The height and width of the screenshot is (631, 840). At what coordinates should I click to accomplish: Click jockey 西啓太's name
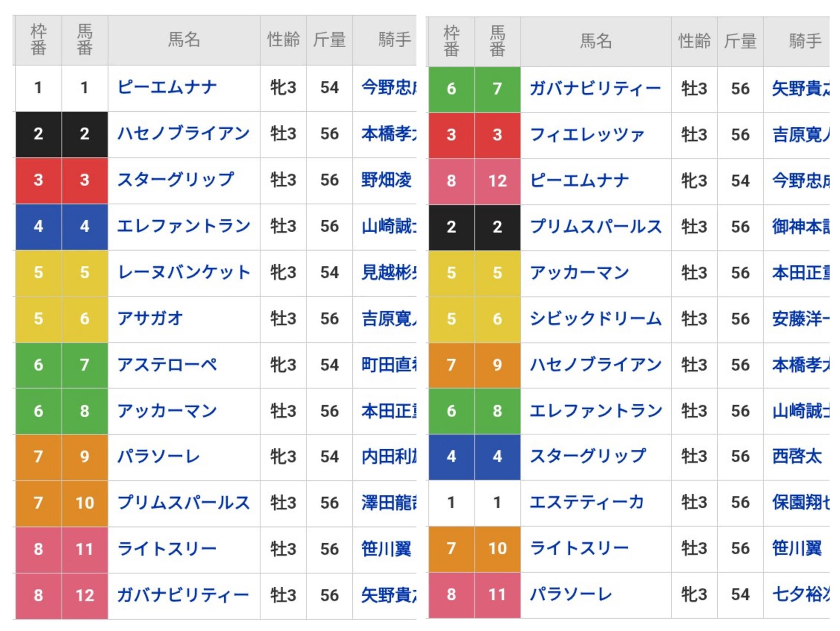pos(797,457)
